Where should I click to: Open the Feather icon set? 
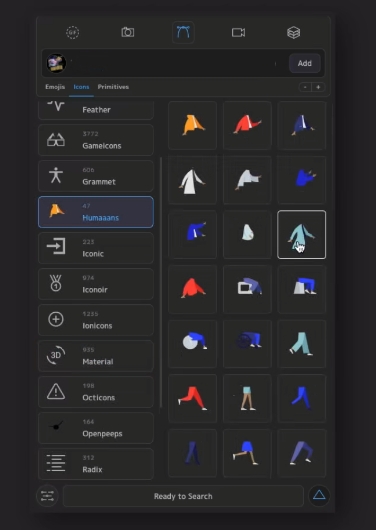[96, 110]
